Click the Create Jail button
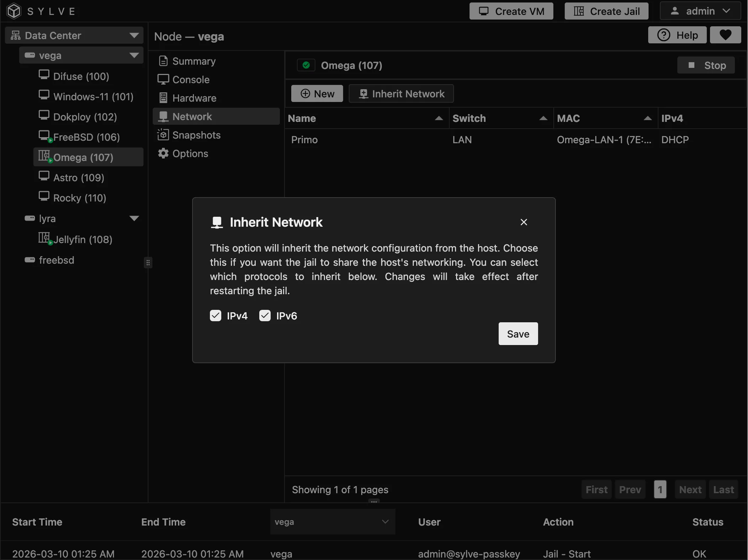The image size is (748, 560). [606, 11]
